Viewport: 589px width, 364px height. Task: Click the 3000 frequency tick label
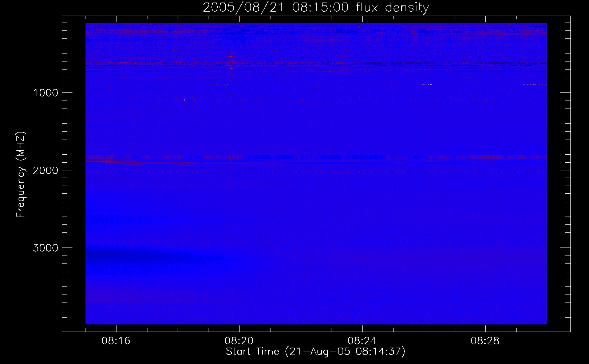[46, 248]
